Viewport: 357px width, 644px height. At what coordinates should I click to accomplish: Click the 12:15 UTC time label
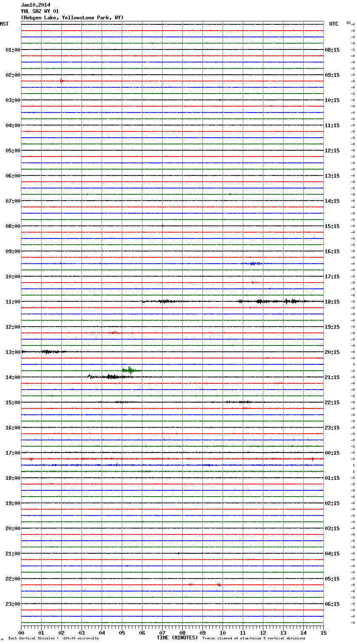(332, 151)
